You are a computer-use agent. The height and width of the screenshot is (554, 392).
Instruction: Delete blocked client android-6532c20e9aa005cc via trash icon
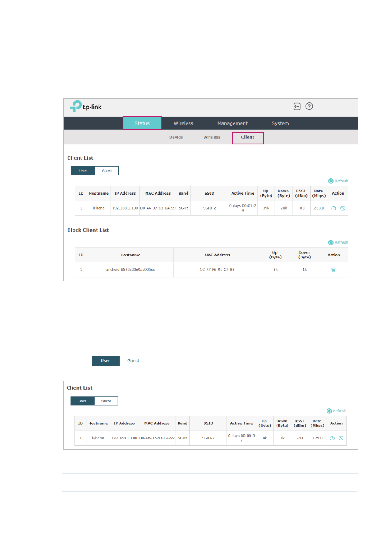[333, 270]
